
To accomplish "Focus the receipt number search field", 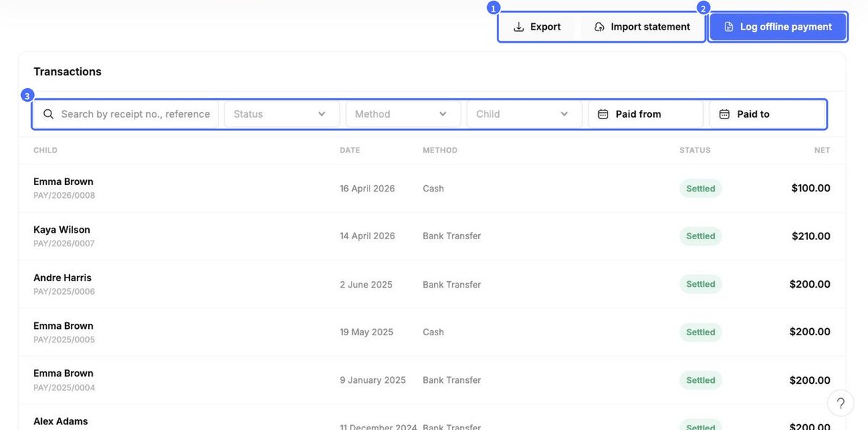I will click(x=126, y=114).
